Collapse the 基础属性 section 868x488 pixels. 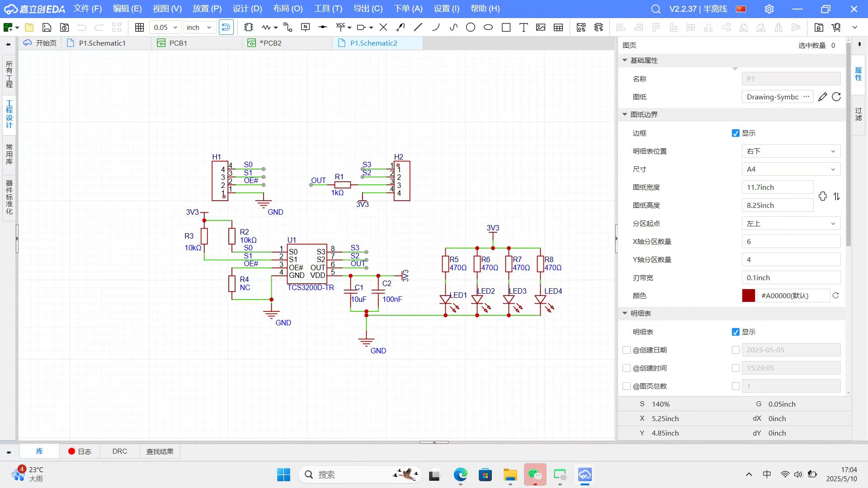pos(625,61)
